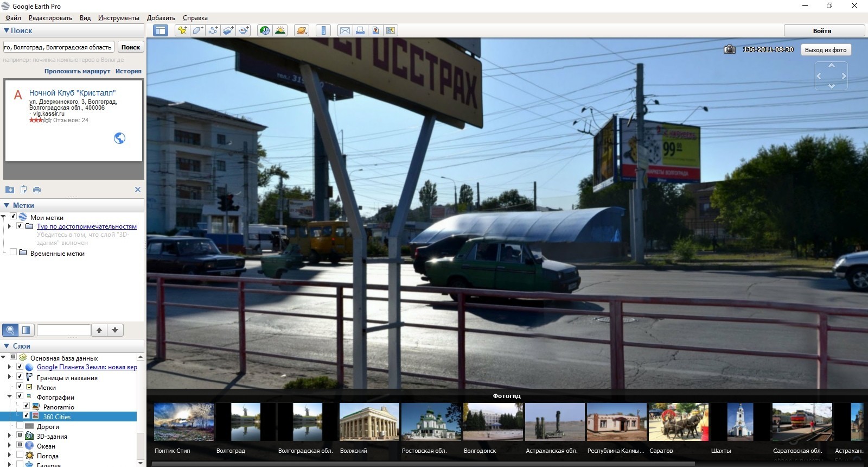Open Ночной Клуб "Кристалл" result link
868x467 pixels.
[72, 93]
